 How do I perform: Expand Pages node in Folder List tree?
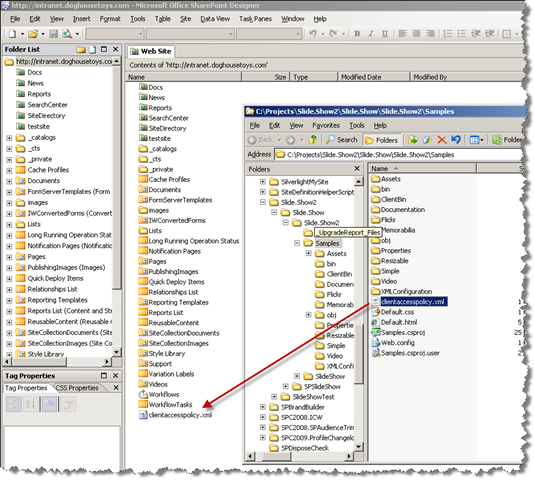9,257
